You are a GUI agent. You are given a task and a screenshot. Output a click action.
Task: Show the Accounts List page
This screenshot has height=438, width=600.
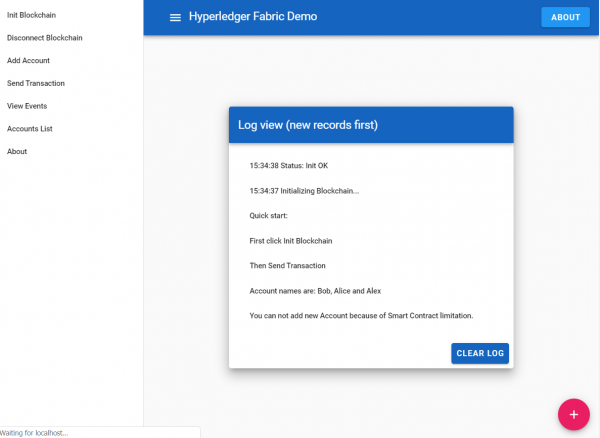coord(30,129)
